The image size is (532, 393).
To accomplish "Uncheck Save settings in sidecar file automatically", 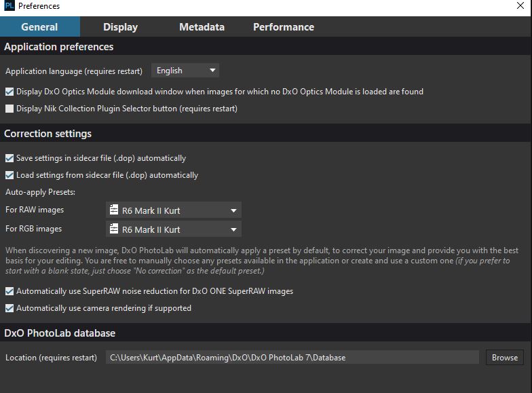I will click(9, 158).
